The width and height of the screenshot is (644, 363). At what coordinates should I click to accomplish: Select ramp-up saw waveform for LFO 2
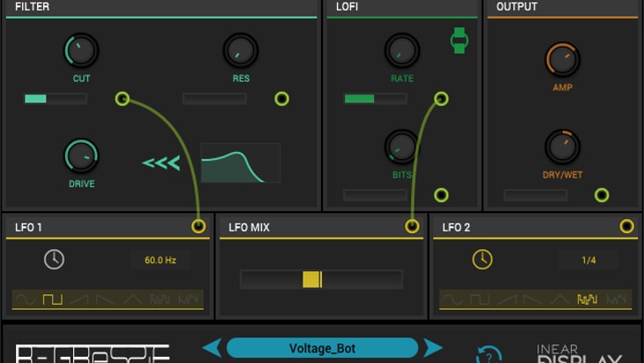pos(506,299)
